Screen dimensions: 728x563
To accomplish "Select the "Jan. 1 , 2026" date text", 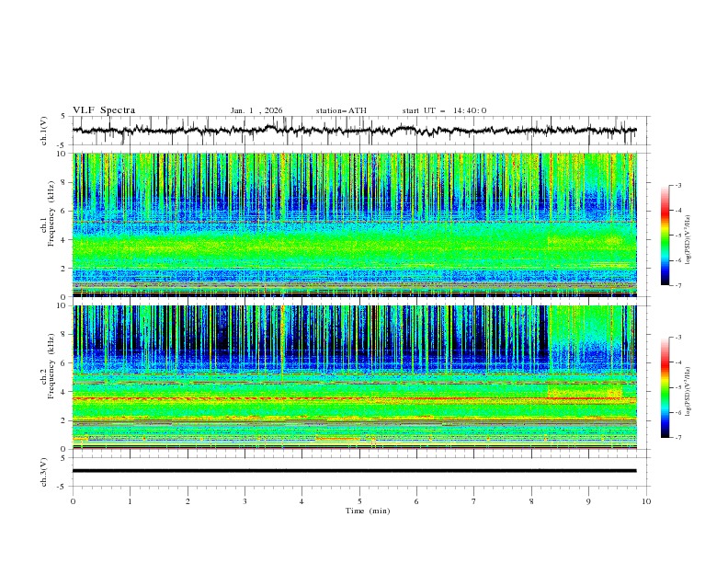I will point(256,110).
